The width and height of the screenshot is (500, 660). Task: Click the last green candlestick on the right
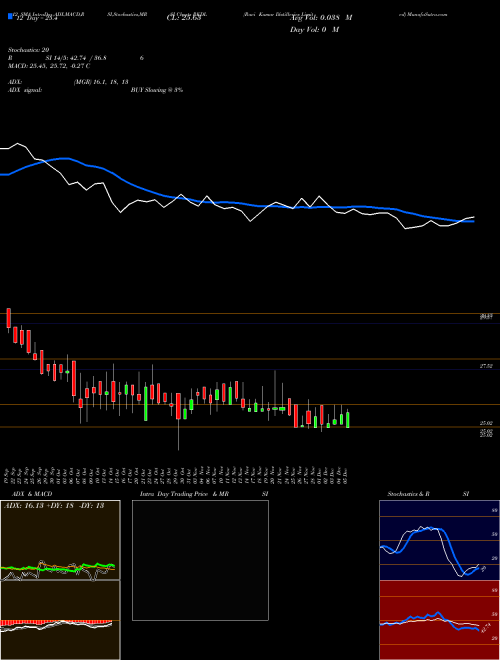pyautogui.click(x=348, y=420)
